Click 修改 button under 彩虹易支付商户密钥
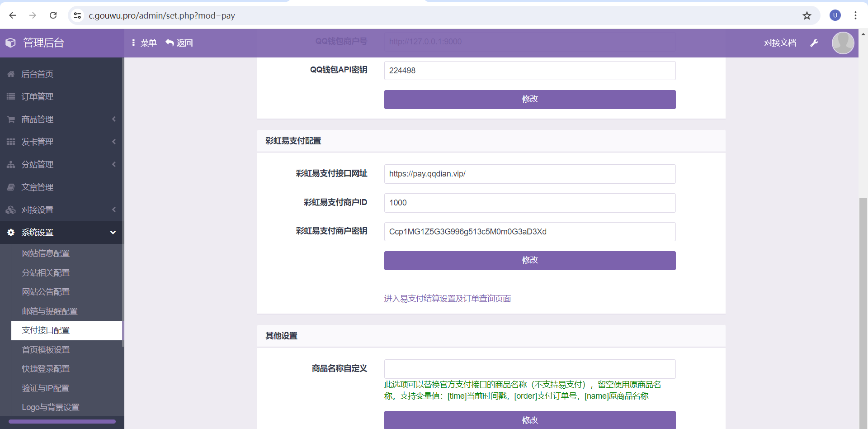The image size is (868, 429). (x=530, y=261)
